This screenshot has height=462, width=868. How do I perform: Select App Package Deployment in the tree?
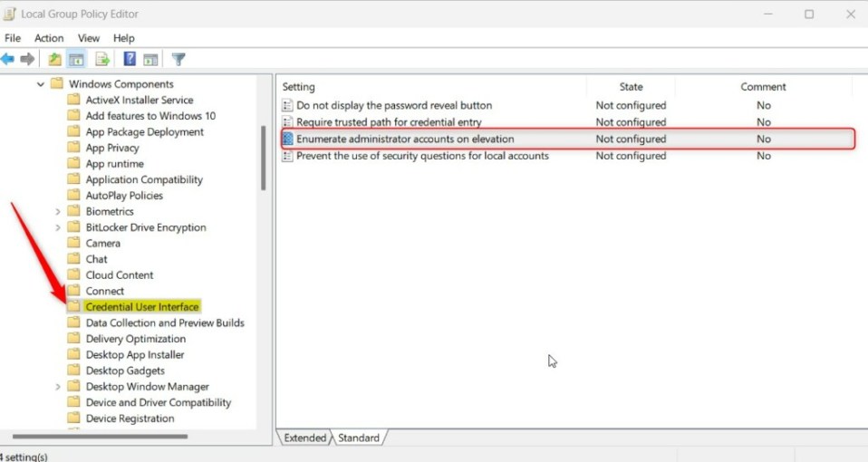[144, 131]
